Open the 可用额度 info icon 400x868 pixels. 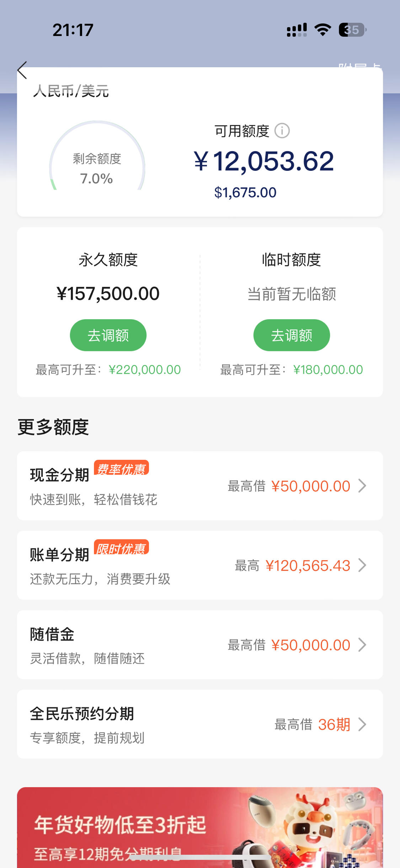(x=282, y=131)
